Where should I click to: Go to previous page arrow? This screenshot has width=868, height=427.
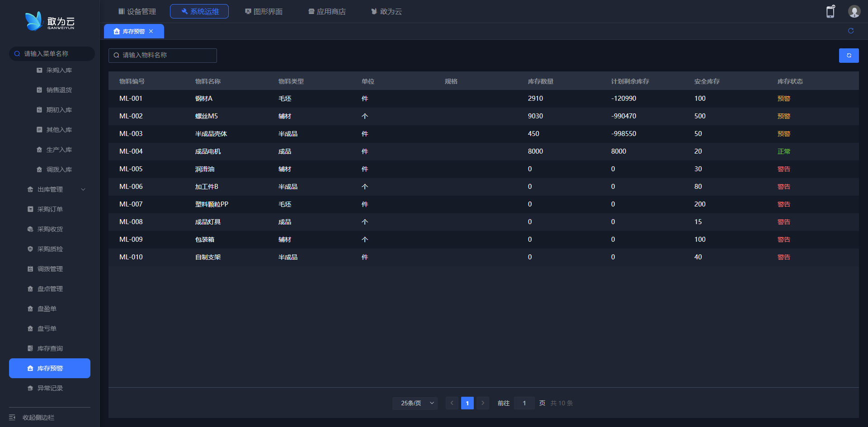coord(452,403)
